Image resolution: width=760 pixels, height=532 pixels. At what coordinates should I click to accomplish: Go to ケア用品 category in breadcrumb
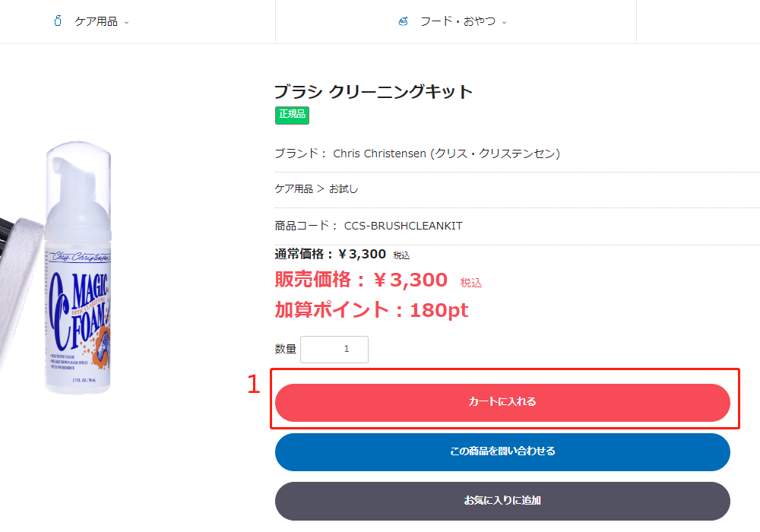point(293,189)
